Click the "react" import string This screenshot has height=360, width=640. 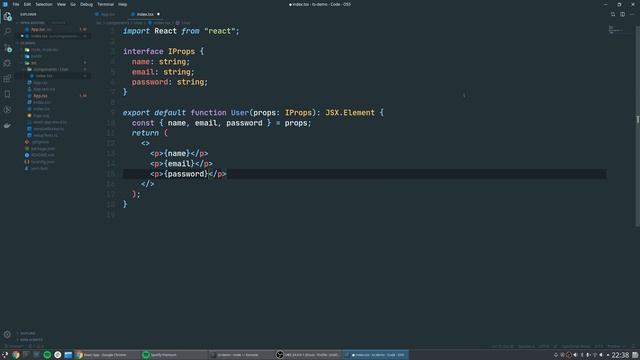[x=220, y=31]
